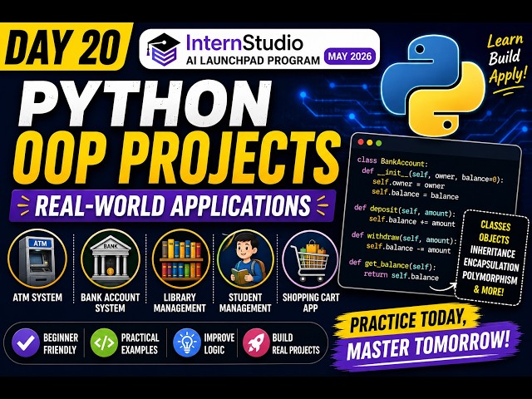The height and width of the screenshot is (399, 532).
Task: Click the def deposit code line
Action: point(405,209)
